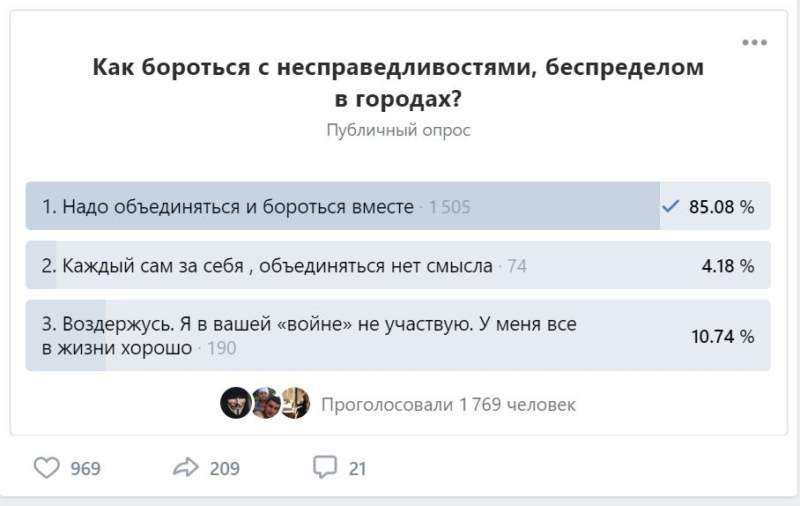Screen dimensions: 800x506
Task: Click the 21 comments count
Action: point(357,468)
